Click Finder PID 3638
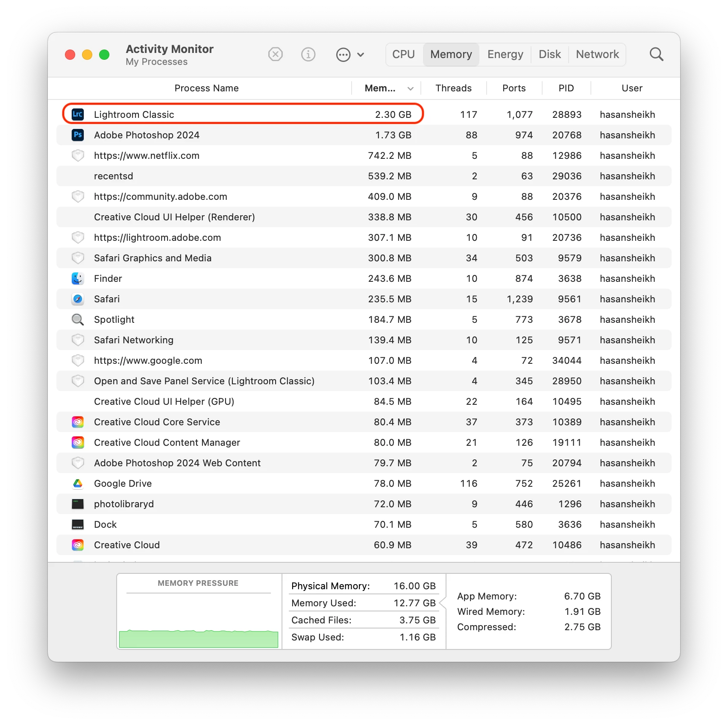 (x=569, y=278)
